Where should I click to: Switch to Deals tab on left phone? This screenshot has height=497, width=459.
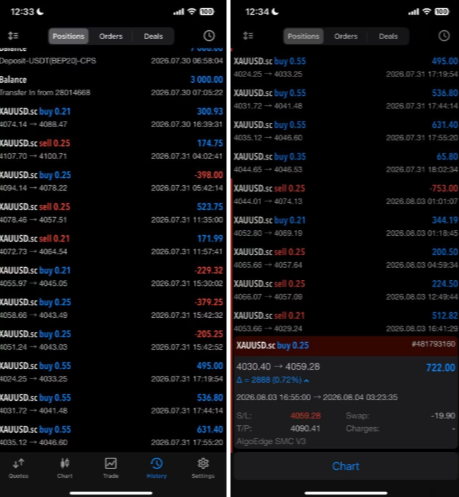pyautogui.click(x=153, y=36)
